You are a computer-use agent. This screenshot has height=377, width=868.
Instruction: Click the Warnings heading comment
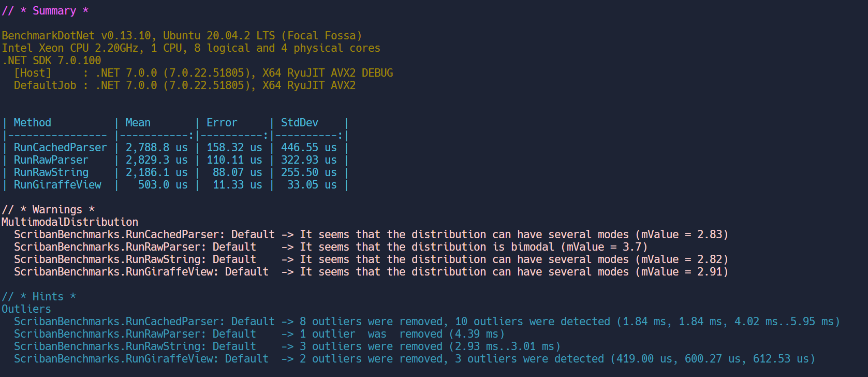click(48, 210)
